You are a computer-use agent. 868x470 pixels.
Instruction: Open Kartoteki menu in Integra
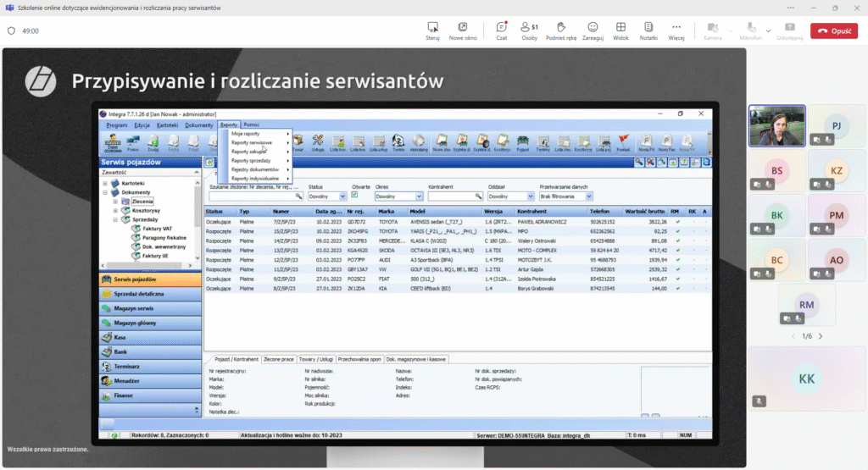pos(167,125)
